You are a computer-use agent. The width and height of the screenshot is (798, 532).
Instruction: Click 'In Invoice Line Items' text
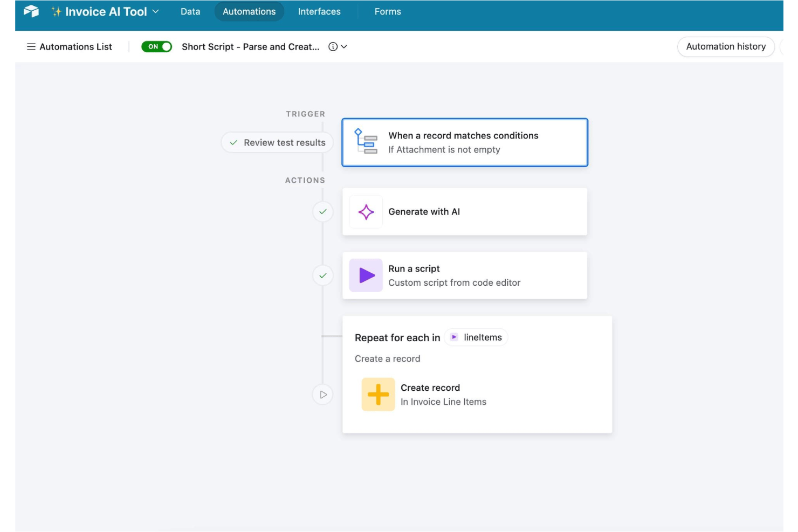[x=443, y=402]
